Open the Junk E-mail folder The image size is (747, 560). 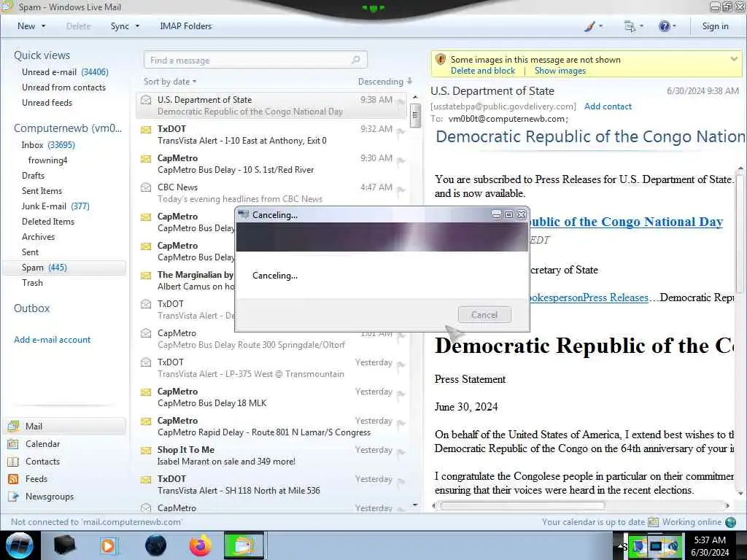55,206
